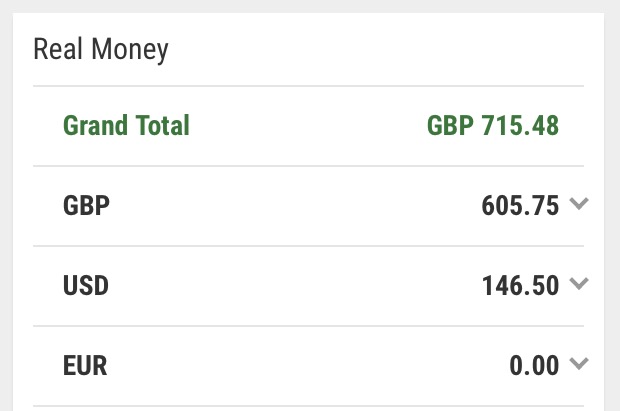This screenshot has width=620, height=411.
Task: Expand the GBP balance chevron
Action: click(579, 204)
